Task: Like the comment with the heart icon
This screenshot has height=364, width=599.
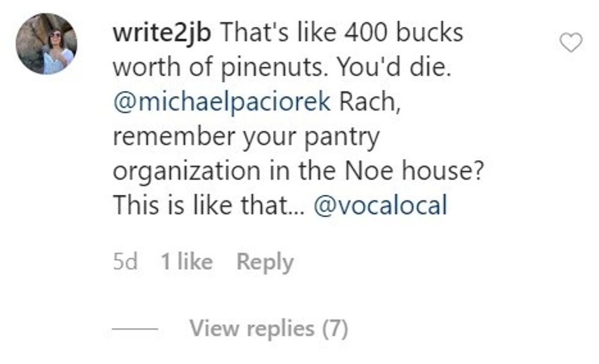Action: [571, 42]
